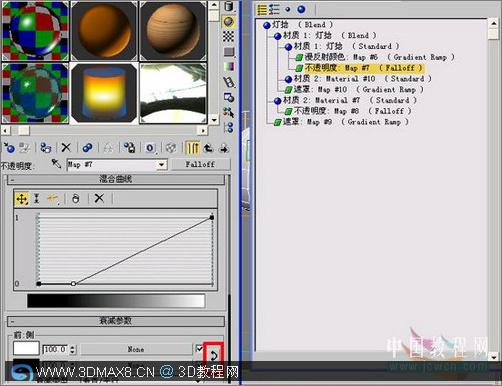The width and height of the screenshot is (502, 386).
Task: Select the Add Point tool in the curve toolbar
Action: tap(53, 199)
